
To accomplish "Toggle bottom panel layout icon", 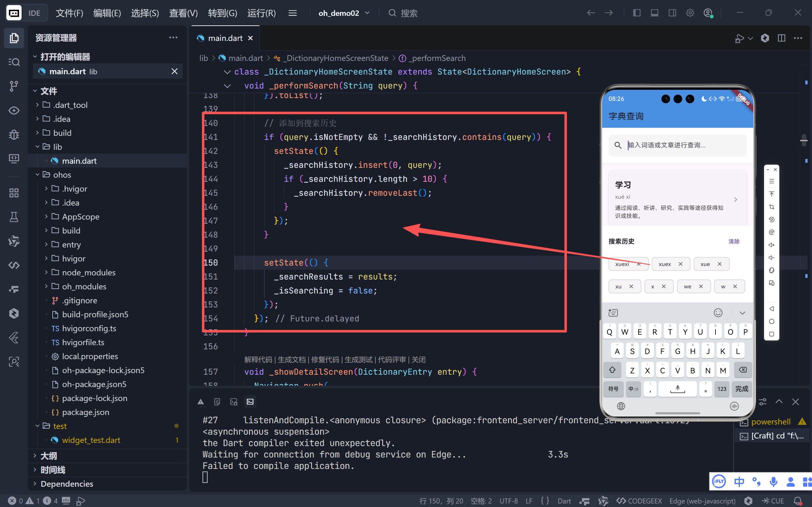I will [654, 13].
